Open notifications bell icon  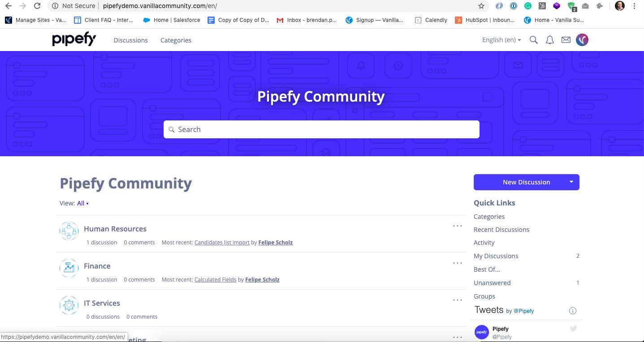pos(549,40)
